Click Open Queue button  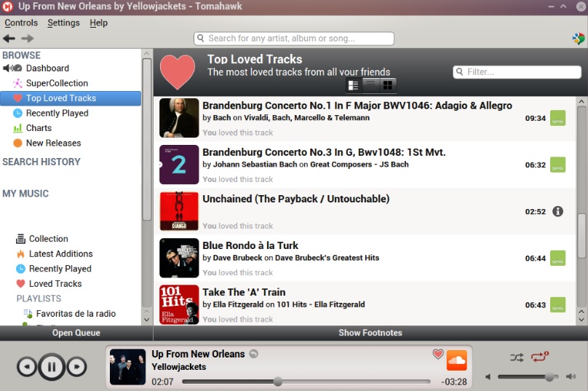76,333
